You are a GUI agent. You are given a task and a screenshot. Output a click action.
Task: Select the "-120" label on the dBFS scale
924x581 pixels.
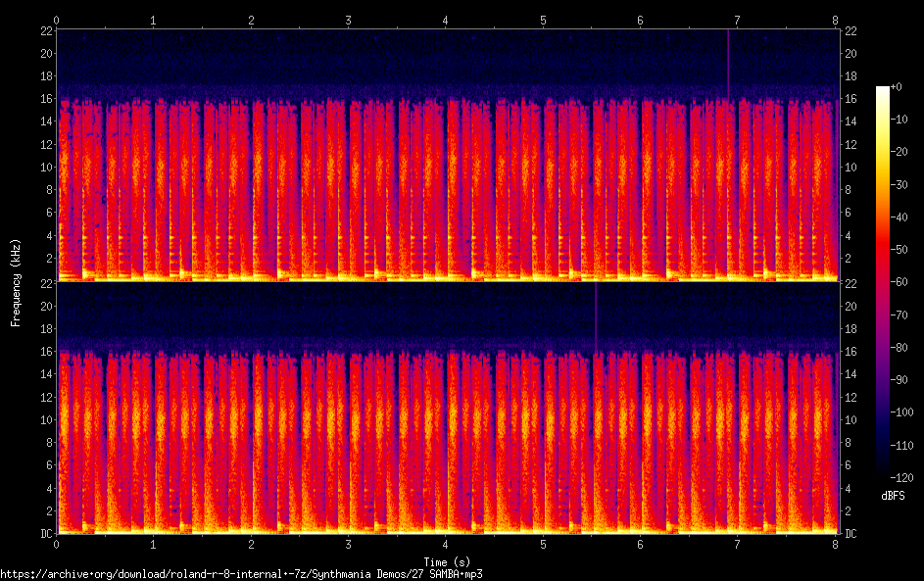tap(901, 477)
